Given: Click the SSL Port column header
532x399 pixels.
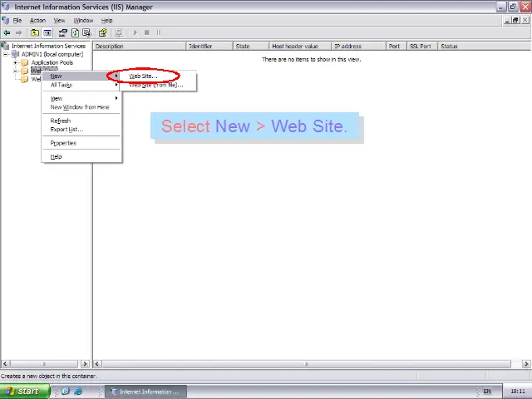Looking at the screenshot, I should click(423, 47).
